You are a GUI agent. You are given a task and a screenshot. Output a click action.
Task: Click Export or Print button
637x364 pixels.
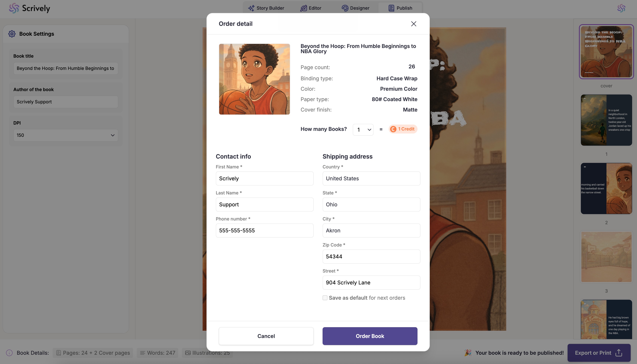tap(599, 353)
